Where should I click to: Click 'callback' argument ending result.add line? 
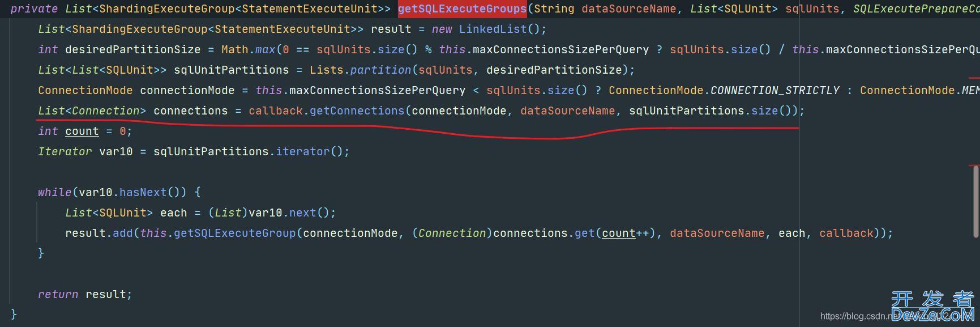pyautogui.click(x=846, y=233)
